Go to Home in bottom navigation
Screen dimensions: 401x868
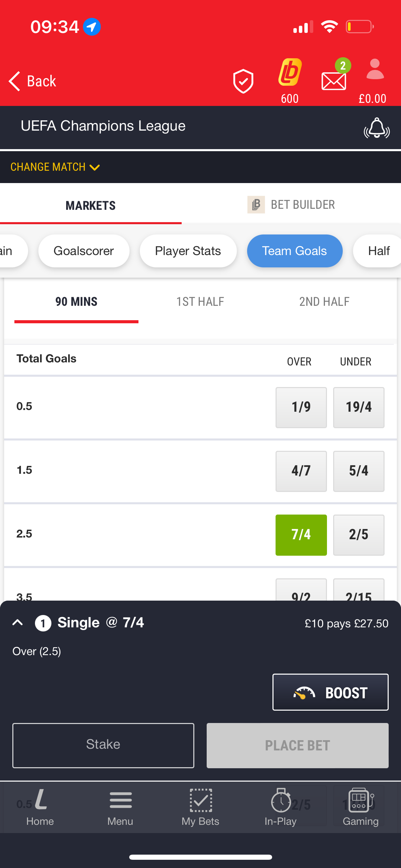click(x=40, y=807)
